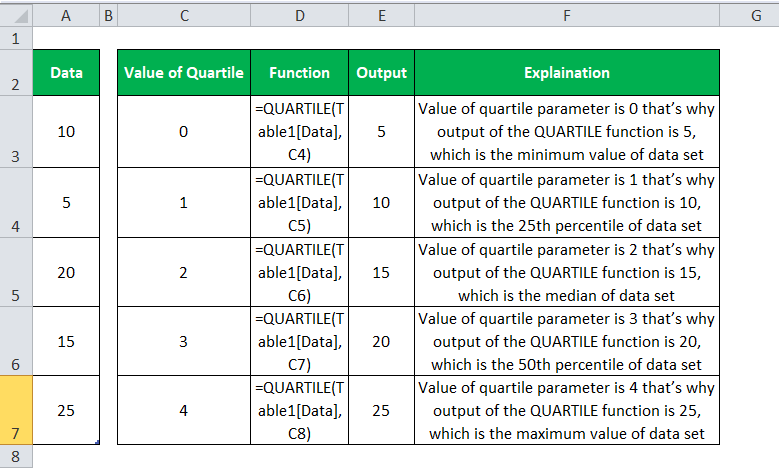
Task: Click the Function header cell
Action: pos(299,72)
